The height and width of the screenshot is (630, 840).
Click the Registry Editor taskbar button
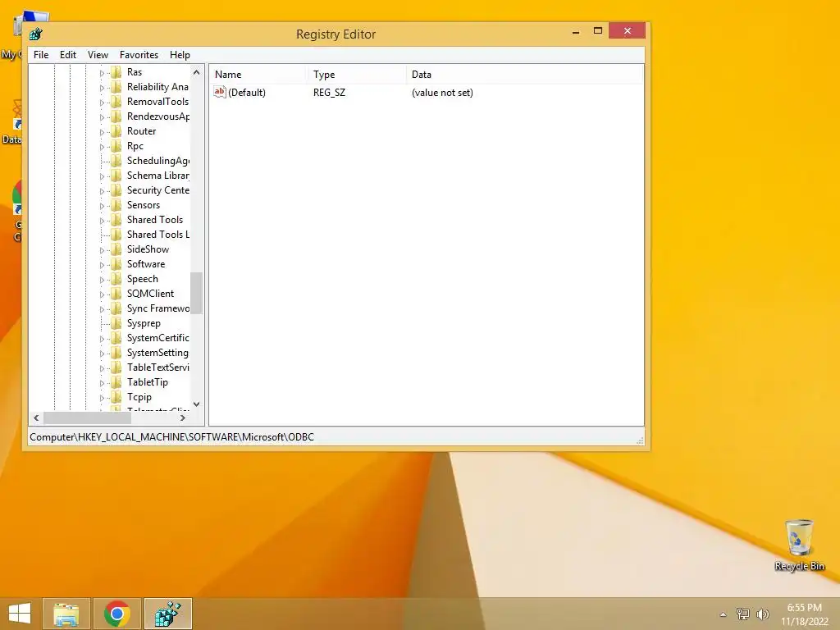(168, 614)
